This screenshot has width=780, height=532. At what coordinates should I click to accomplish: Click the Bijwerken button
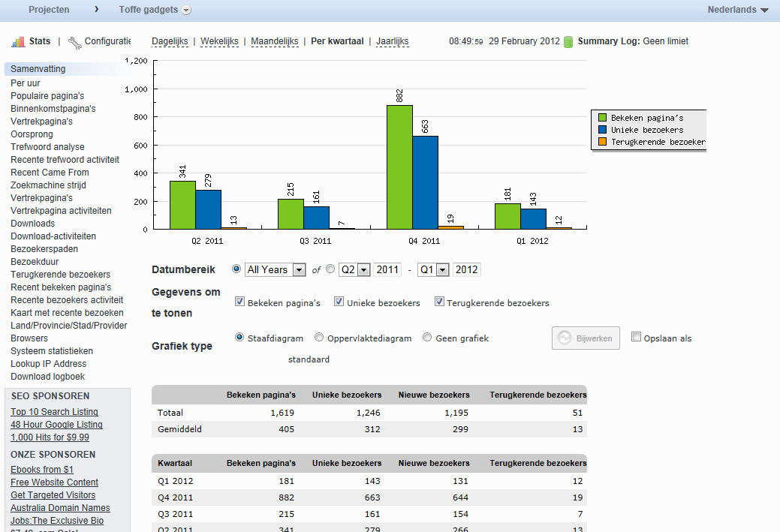[586, 338]
